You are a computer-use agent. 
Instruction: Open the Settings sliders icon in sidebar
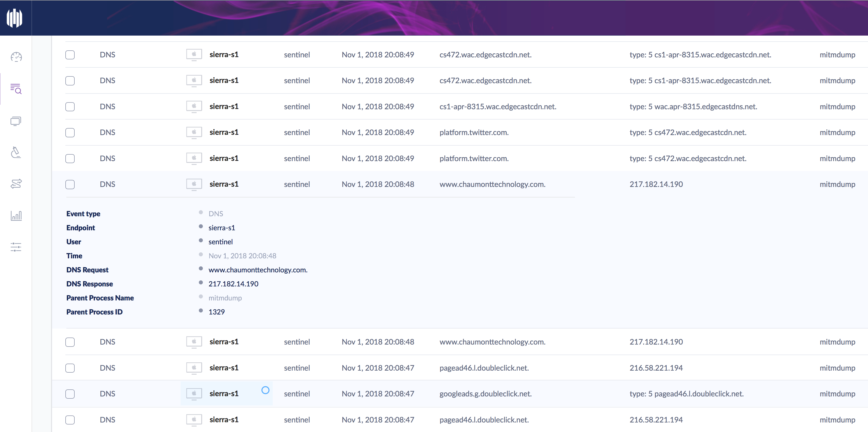click(16, 247)
